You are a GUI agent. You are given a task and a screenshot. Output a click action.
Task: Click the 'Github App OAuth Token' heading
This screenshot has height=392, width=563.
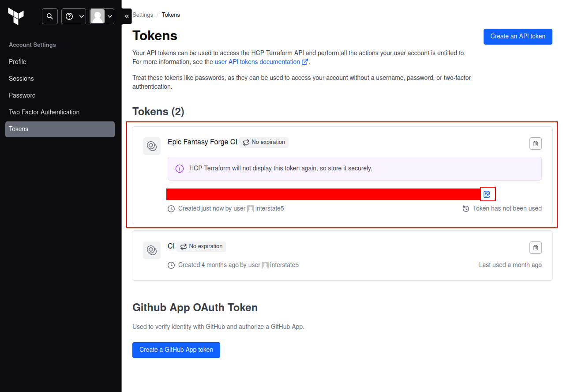coord(195,308)
